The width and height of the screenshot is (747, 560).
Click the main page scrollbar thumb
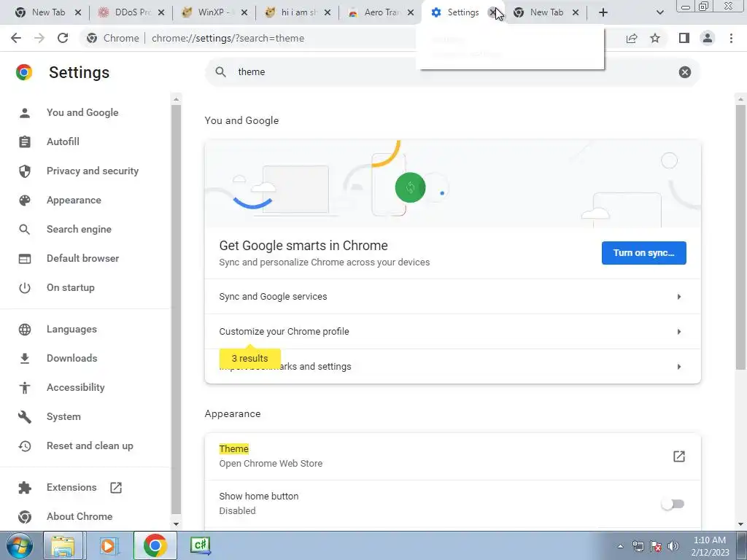click(740, 237)
